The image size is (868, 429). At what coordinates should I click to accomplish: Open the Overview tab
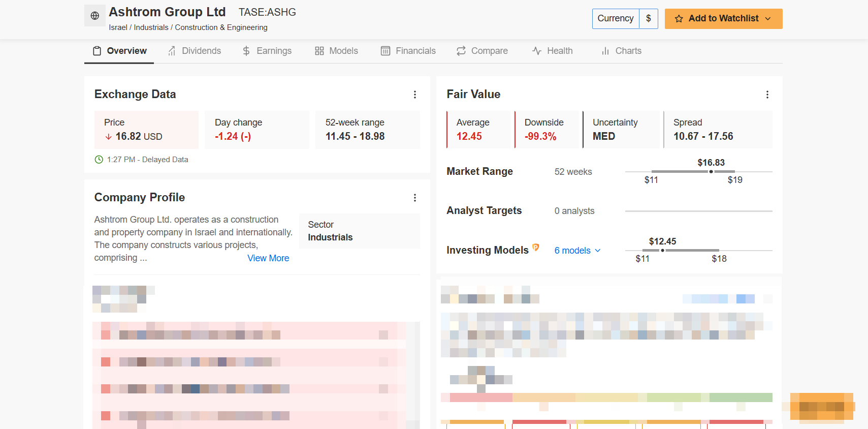click(x=119, y=51)
